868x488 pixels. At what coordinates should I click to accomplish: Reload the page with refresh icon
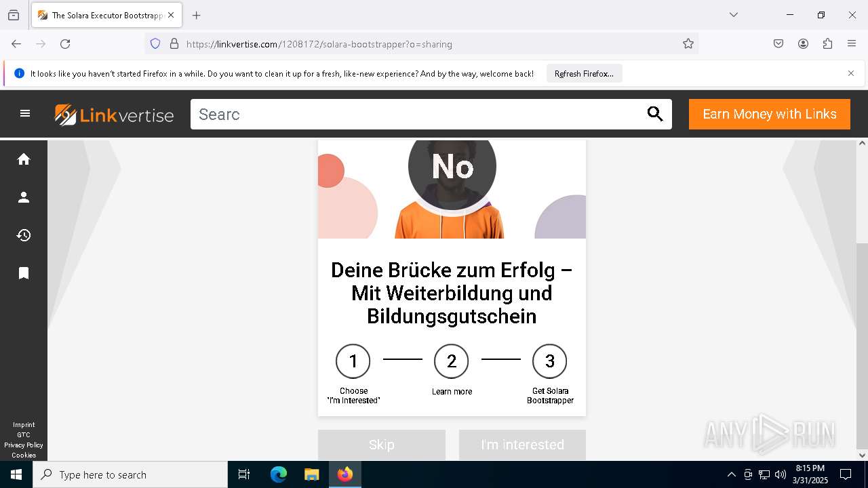(65, 44)
